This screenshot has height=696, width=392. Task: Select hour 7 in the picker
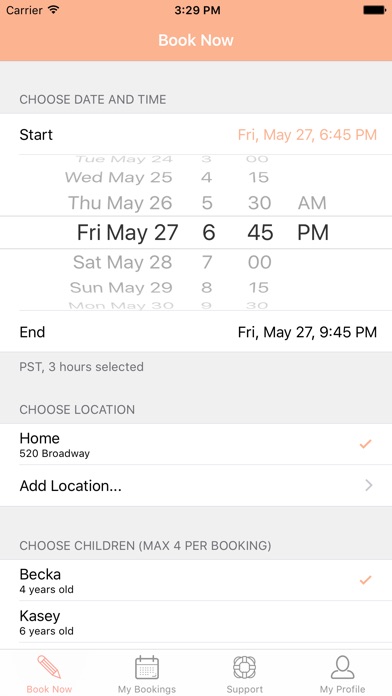click(x=207, y=262)
